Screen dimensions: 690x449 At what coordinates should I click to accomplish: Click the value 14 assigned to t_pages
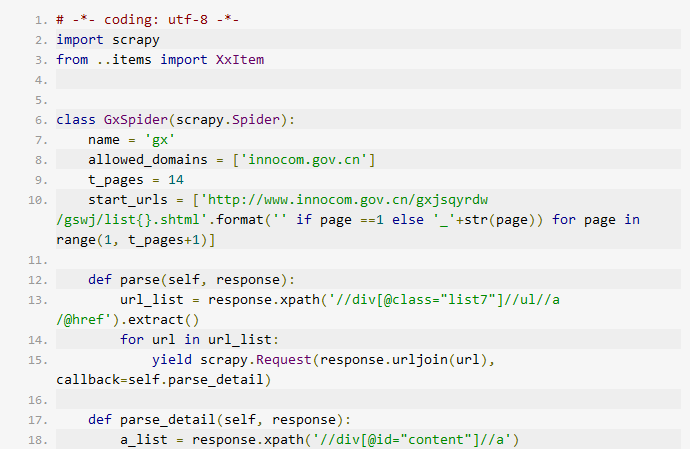[x=175, y=180]
